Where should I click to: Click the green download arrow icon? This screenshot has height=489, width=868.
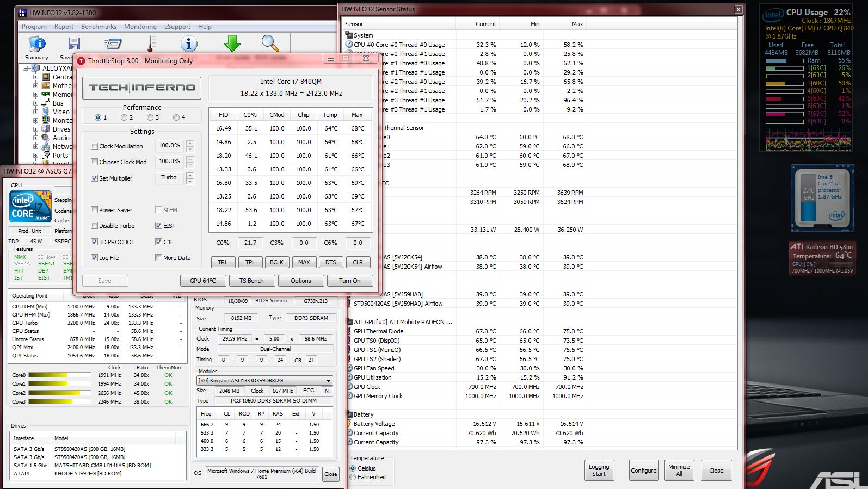(x=232, y=44)
